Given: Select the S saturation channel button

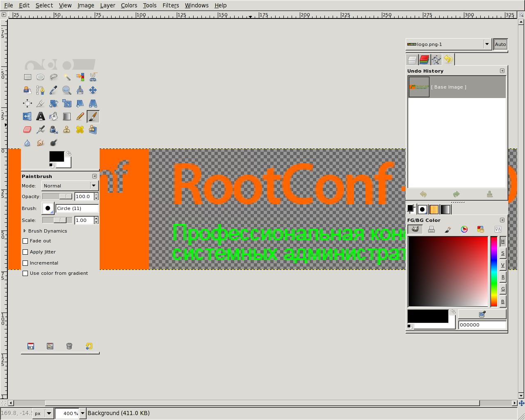Looking at the screenshot, I should 503,253.
